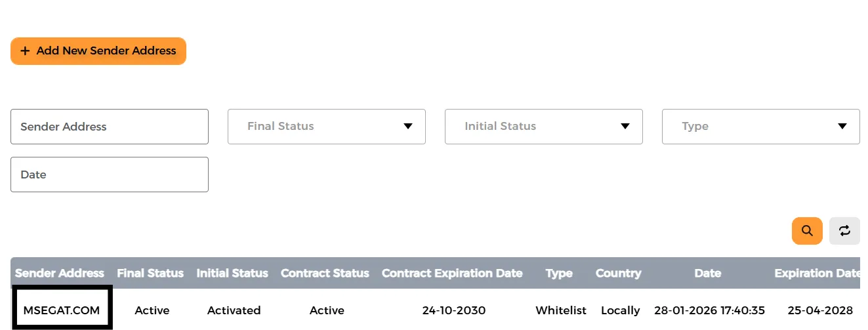
Task: Click the Contract Expiration Date column header
Action: point(452,273)
